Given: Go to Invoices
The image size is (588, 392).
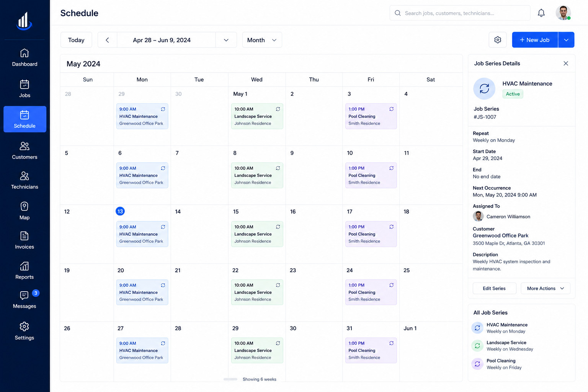Looking at the screenshot, I should [24, 240].
